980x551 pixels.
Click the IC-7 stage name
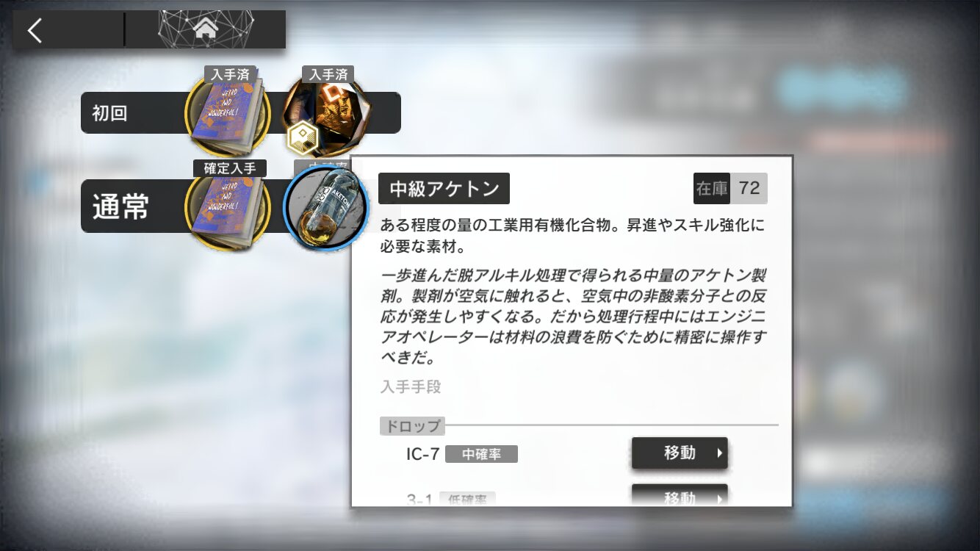[x=422, y=454]
